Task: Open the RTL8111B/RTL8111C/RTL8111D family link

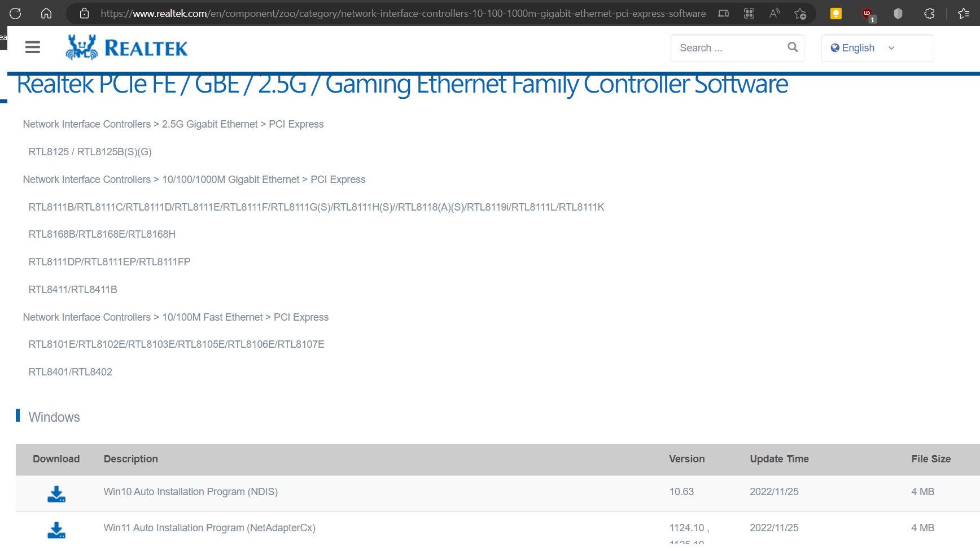Action: [317, 207]
